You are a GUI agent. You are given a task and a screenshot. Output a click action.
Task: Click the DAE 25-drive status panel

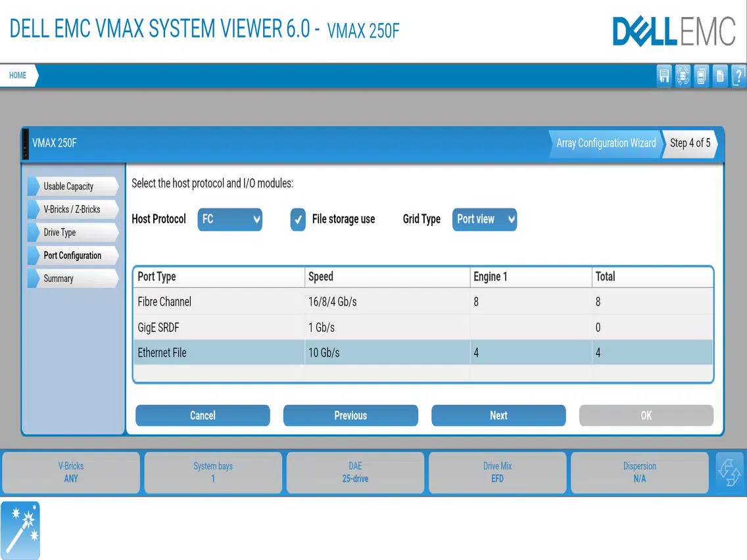coord(355,473)
